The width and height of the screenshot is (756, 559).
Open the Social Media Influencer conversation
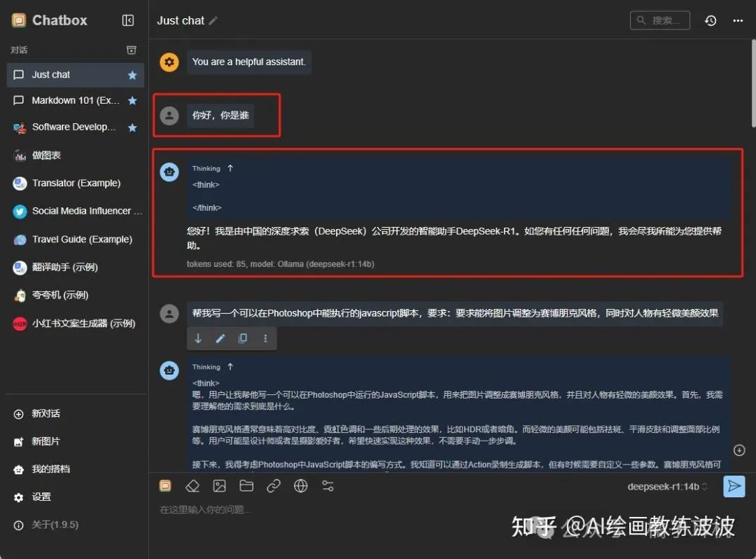(x=75, y=212)
